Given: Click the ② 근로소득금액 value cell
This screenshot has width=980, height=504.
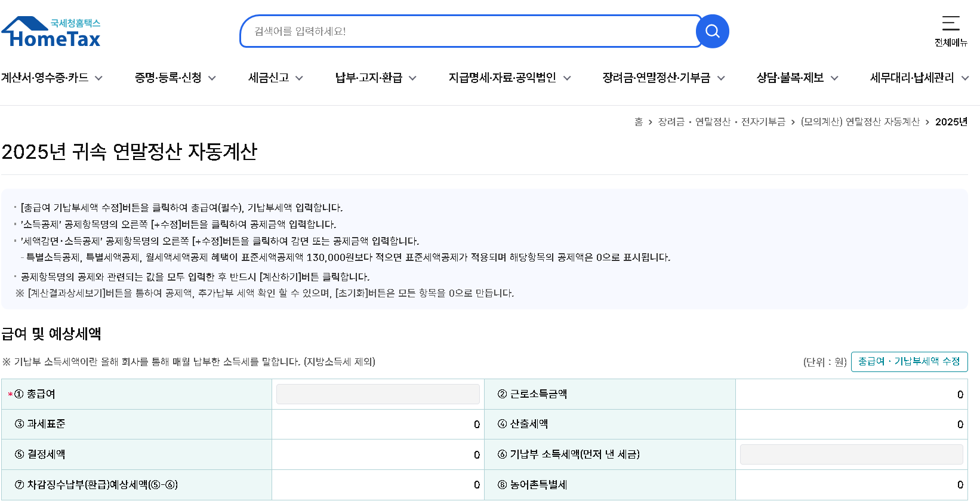Looking at the screenshot, I should coord(851,394).
